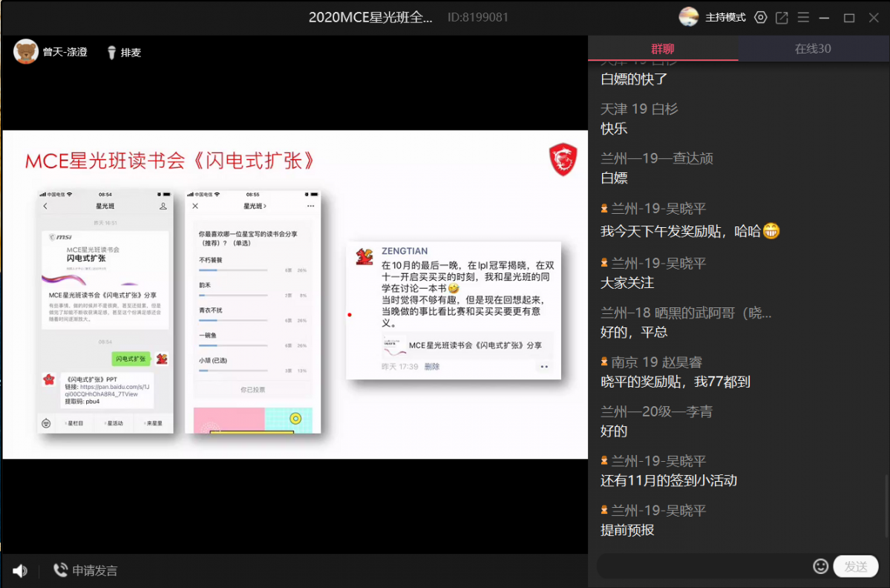890x588 pixels.
Task: Switch to the 群聊 tab
Action: (x=663, y=48)
